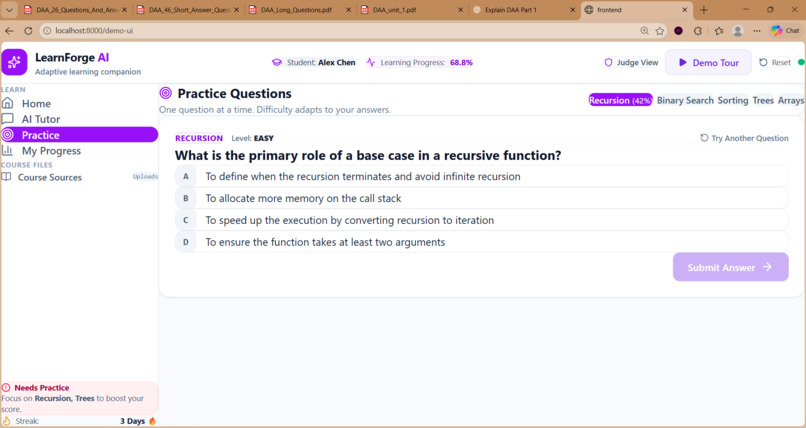Open browser settings three-dots menu

[757, 31]
